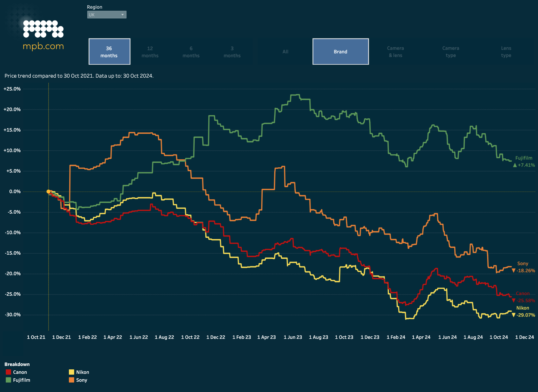
Task: Open the Region dropdown showing UK
Action: click(x=107, y=15)
